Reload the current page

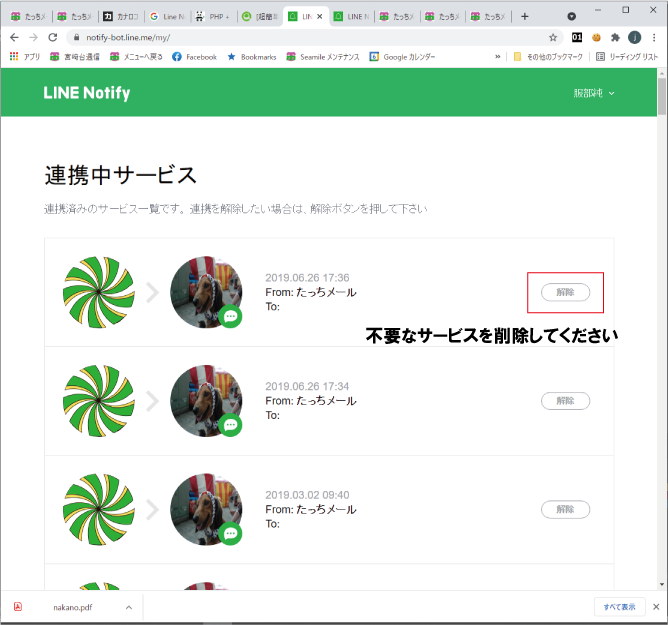click(x=52, y=37)
